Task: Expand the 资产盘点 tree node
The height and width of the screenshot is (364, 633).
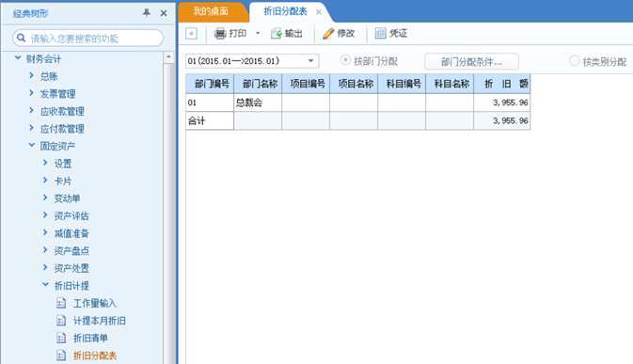Action: coord(45,250)
